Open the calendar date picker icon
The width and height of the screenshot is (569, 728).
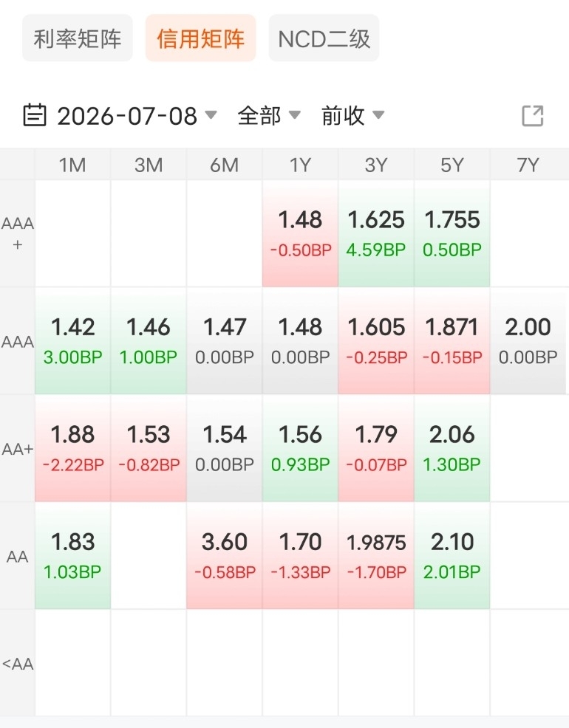pos(35,115)
